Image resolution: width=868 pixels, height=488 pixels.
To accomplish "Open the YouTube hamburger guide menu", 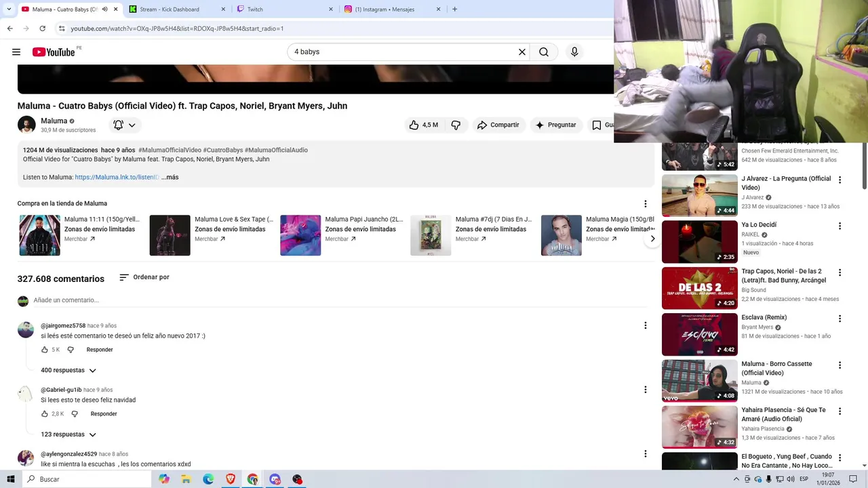I will point(16,52).
